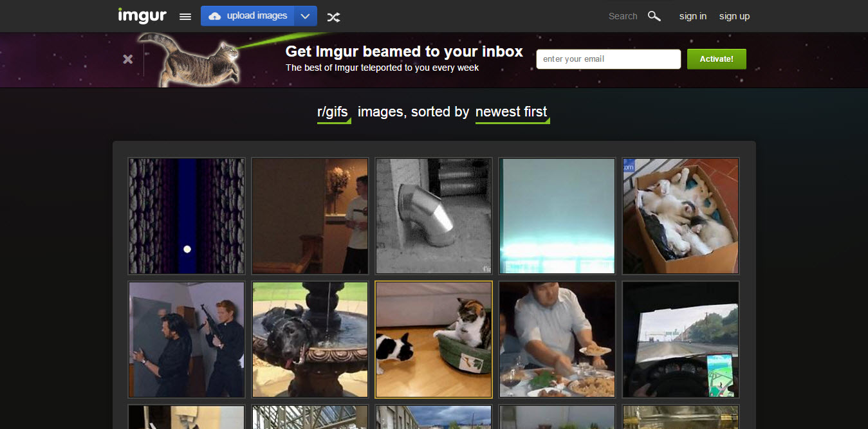The width and height of the screenshot is (868, 429).
Task: Open the newest first sort dropdown
Action: [x=511, y=112]
